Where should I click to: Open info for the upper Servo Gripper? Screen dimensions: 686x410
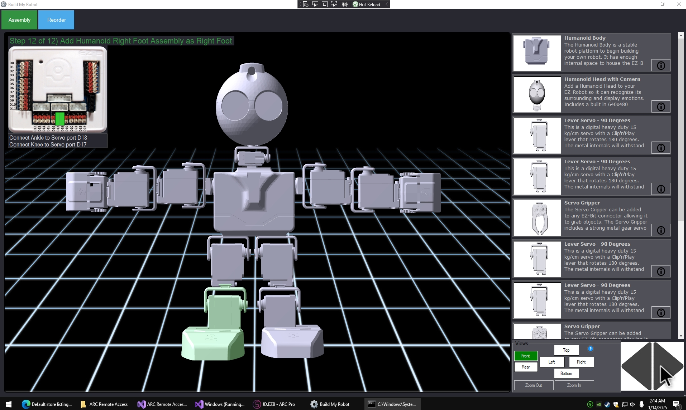(661, 230)
